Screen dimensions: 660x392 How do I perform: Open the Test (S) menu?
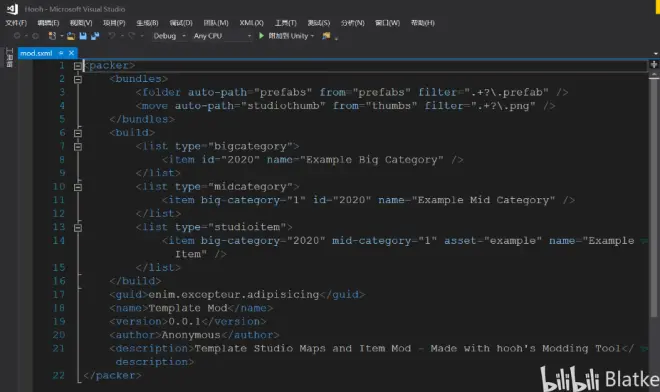click(319, 23)
